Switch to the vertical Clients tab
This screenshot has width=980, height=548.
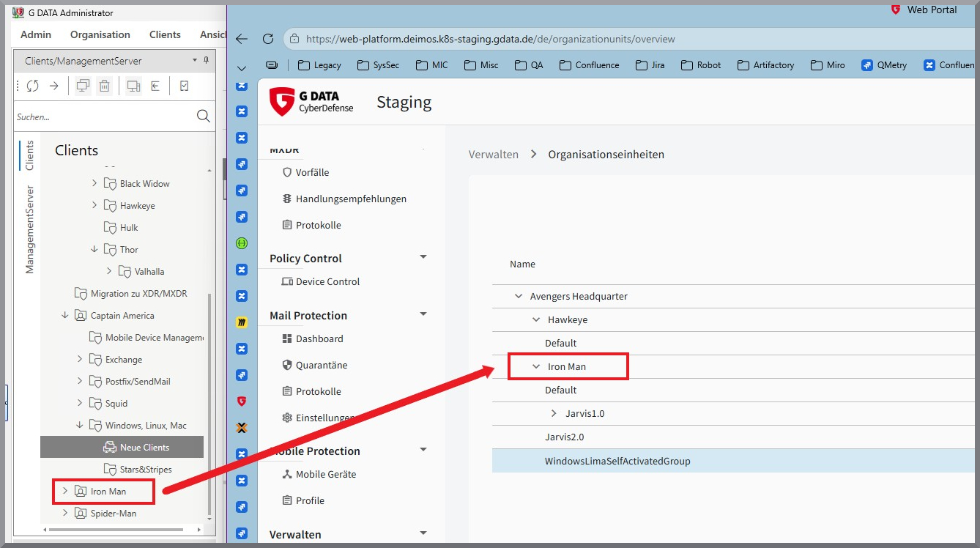click(x=30, y=155)
